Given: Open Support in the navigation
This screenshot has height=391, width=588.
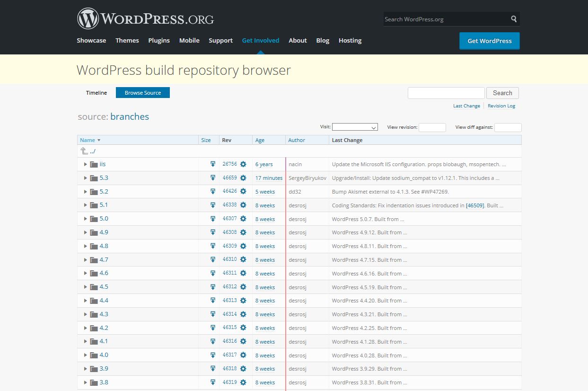Looking at the screenshot, I should click(x=221, y=41).
